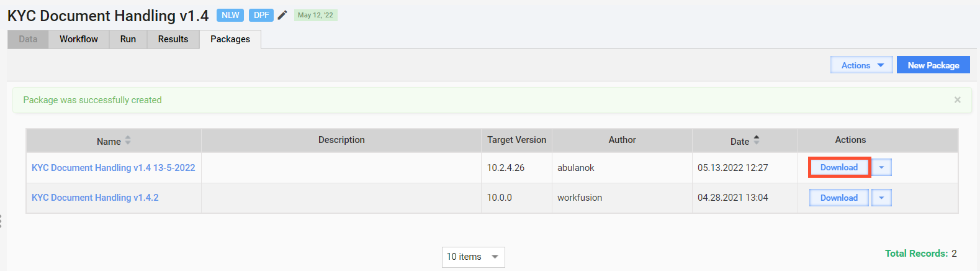The image size is (980, 271).
Task: Click the DPF badge
Action: coord(261,15)
